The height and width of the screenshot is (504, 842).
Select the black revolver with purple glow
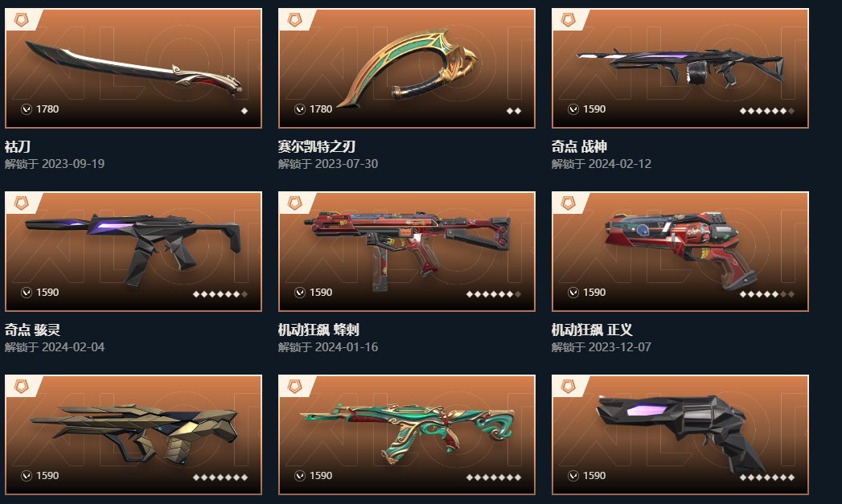(680, 435)
